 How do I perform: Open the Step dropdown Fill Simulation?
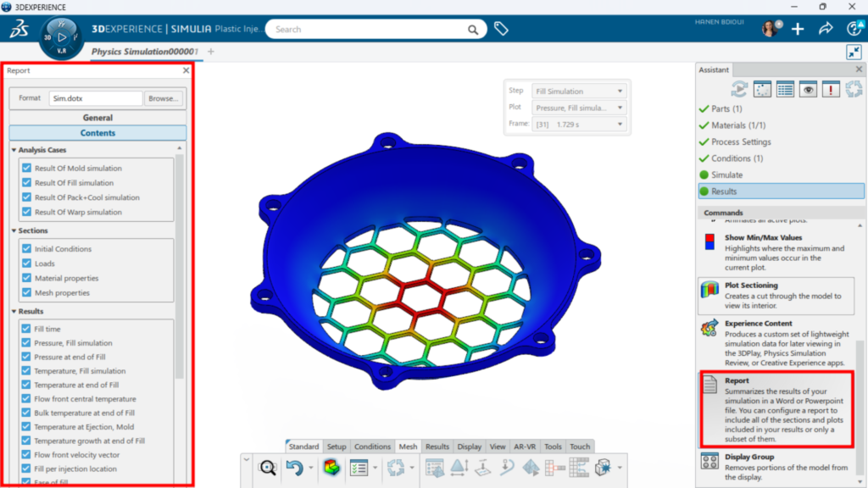click(x=578, y=91)
